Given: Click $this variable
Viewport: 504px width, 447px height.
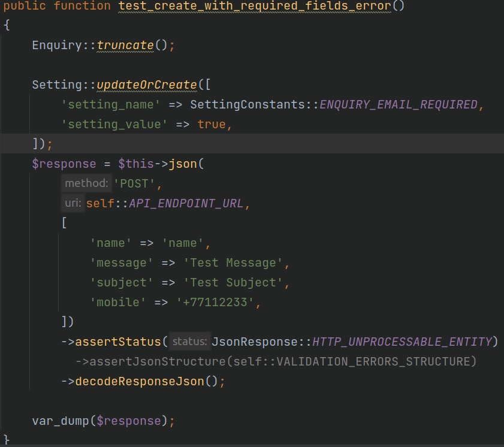Looking at the screenshot, I should tap(136, 164).
